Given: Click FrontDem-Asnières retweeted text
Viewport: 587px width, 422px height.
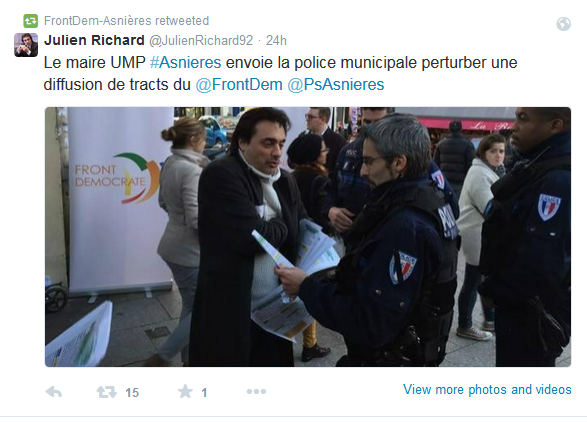Looking at the screenshot, I should click(127, 21).
